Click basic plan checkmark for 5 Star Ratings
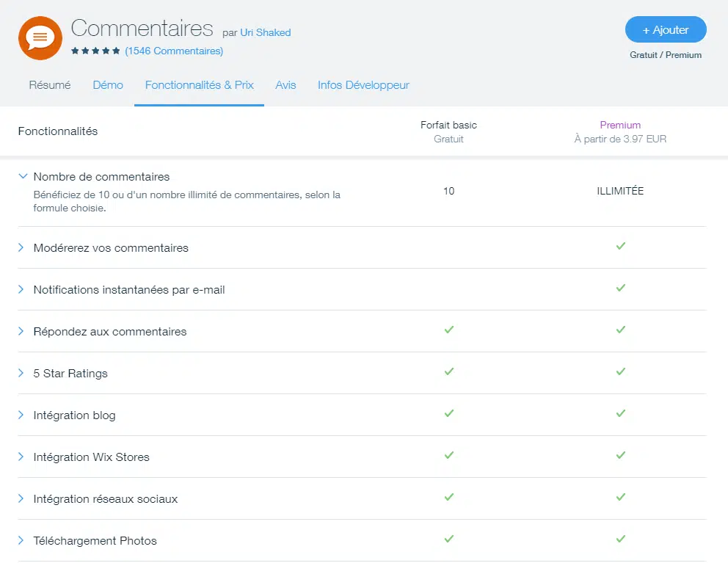The width and height of the screenshot is (728, 563). click(449, 371)
